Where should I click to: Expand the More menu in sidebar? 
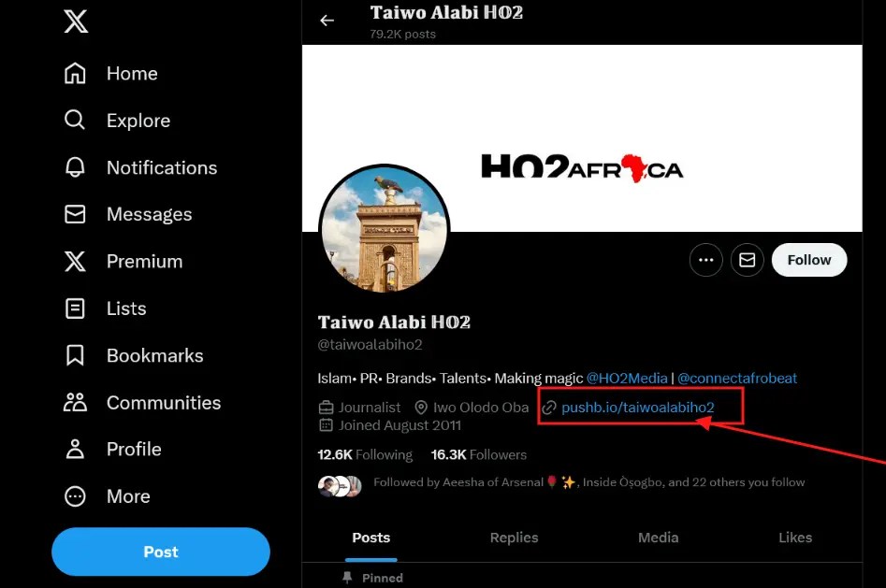(75, 496)
